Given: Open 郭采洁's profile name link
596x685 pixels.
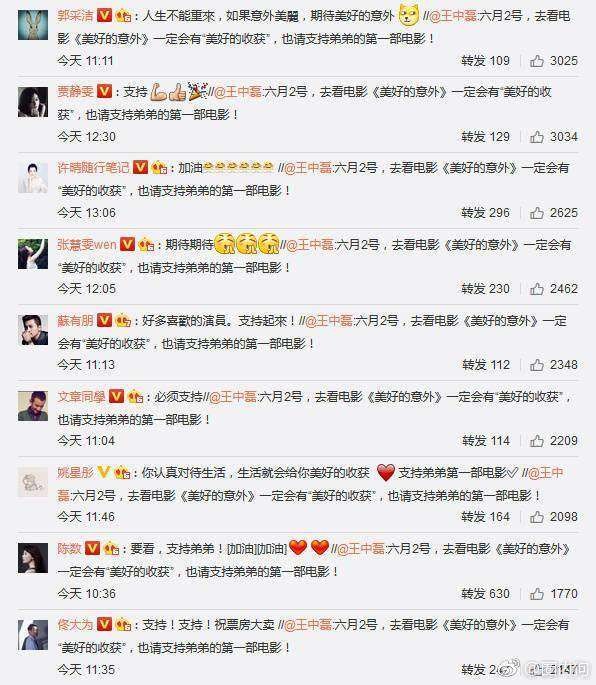Looking at the screenshot, I should click(x=75, y=16).
